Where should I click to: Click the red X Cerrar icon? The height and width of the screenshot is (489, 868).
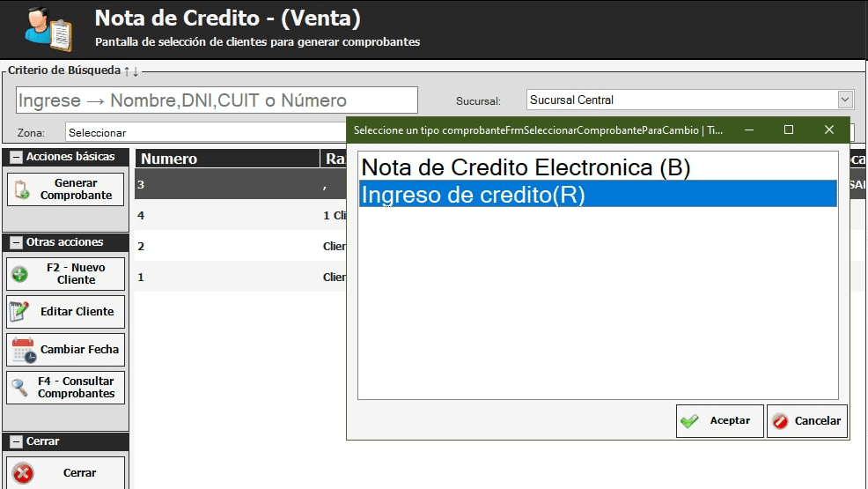click(23, 473)
